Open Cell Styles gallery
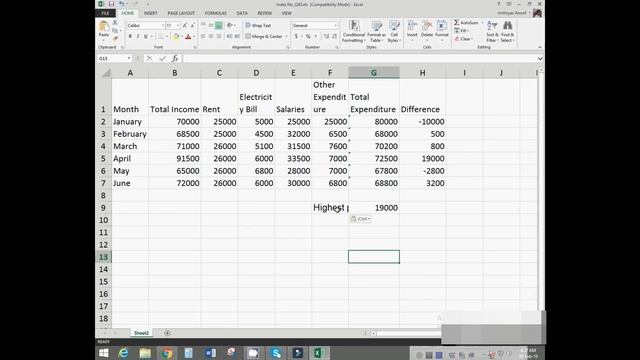The width and height of the screenshot is (640, 360). click(x=393, y=31)
